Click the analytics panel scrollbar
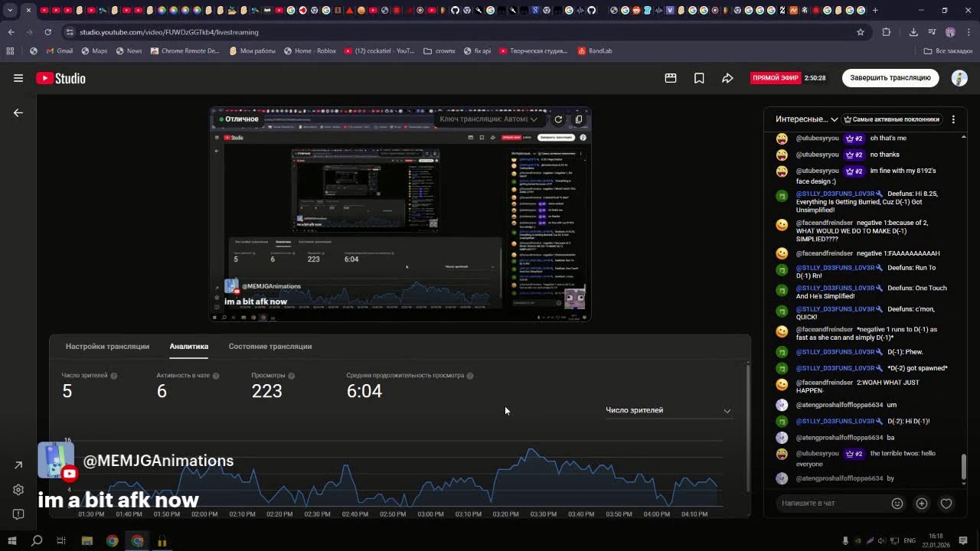This screenshot has height=551, width=980. pyautogui.click(x=748, y=427)
